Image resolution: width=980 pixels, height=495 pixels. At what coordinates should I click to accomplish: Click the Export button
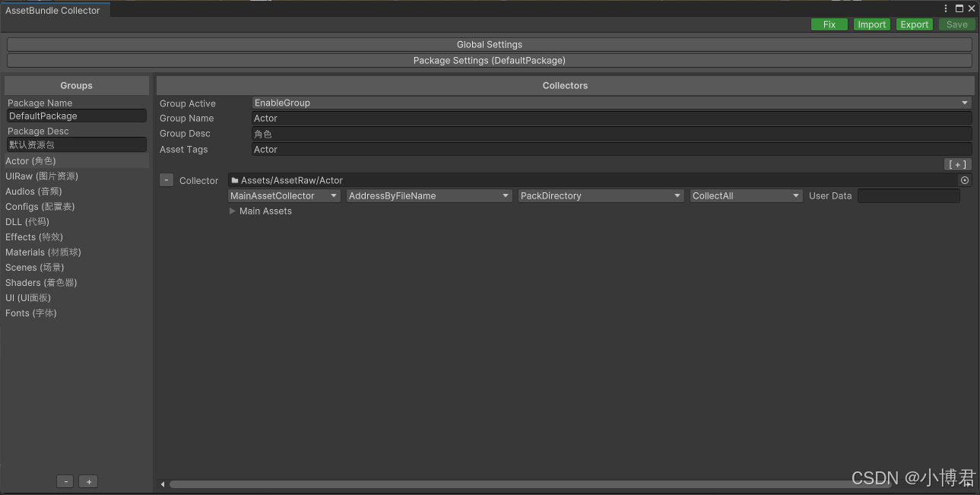914,24
